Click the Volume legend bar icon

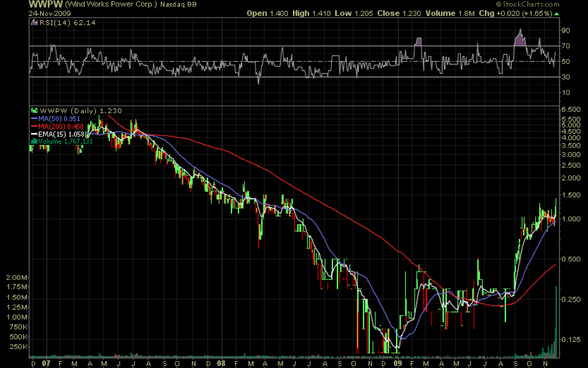(x=34, y=142)
